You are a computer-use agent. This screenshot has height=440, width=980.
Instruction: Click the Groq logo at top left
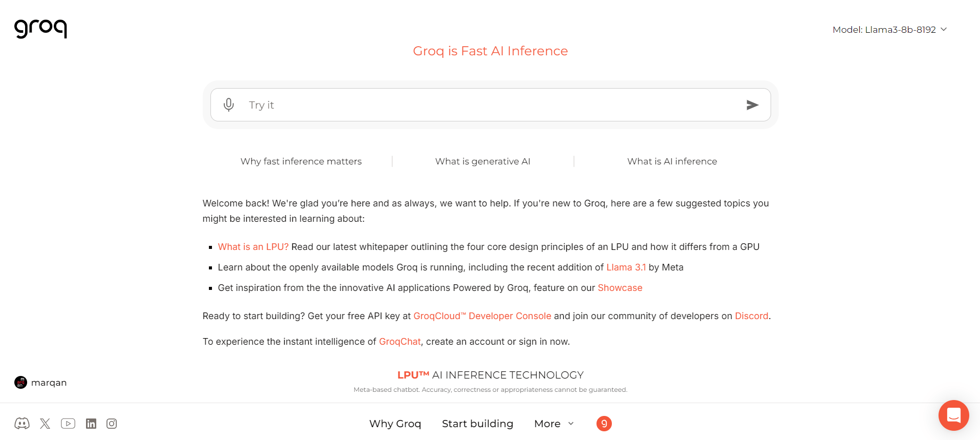pos(40,29)
